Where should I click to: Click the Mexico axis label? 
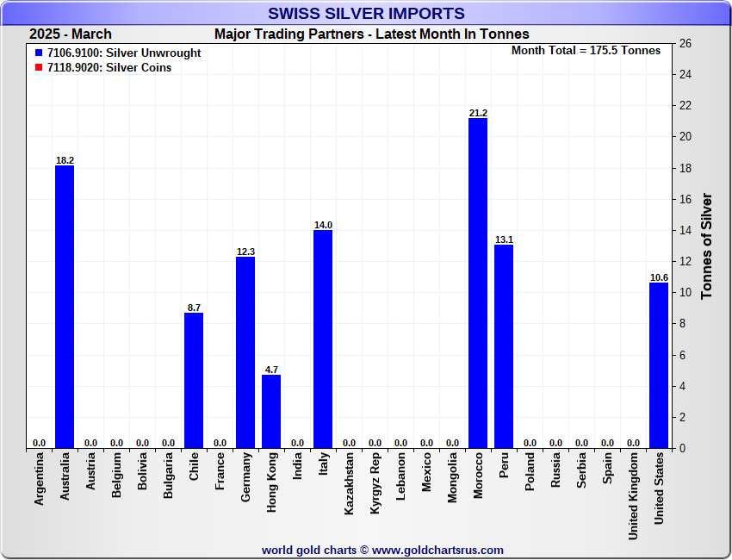point(426,472)
